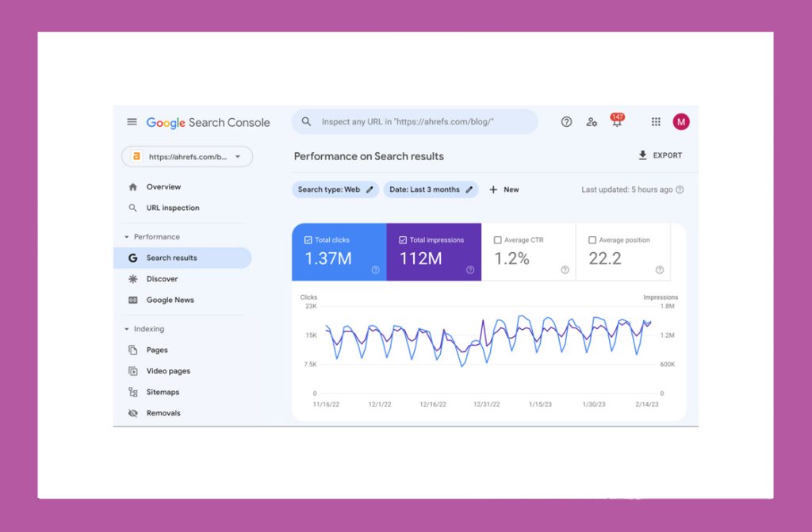Open the Google apps grid

tap(656, 122)
